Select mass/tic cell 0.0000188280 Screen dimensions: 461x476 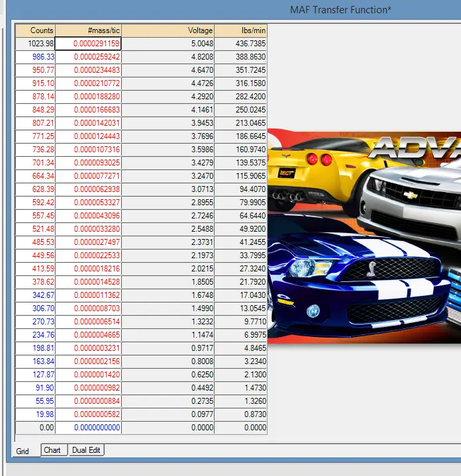pos(88,97)
